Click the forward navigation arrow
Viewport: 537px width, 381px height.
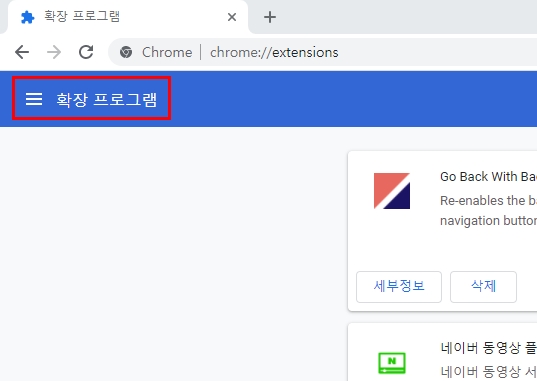coord(54,52)
